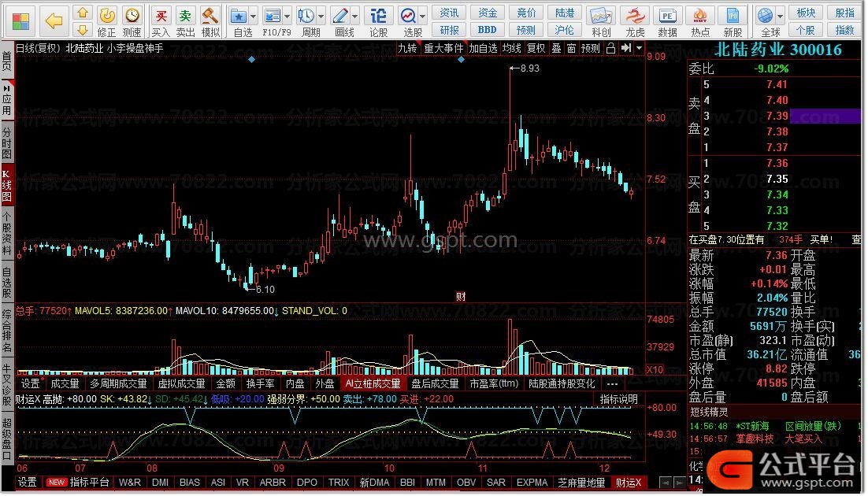
Task: Open the 自选 favorites folder icon
Action: 239,16
